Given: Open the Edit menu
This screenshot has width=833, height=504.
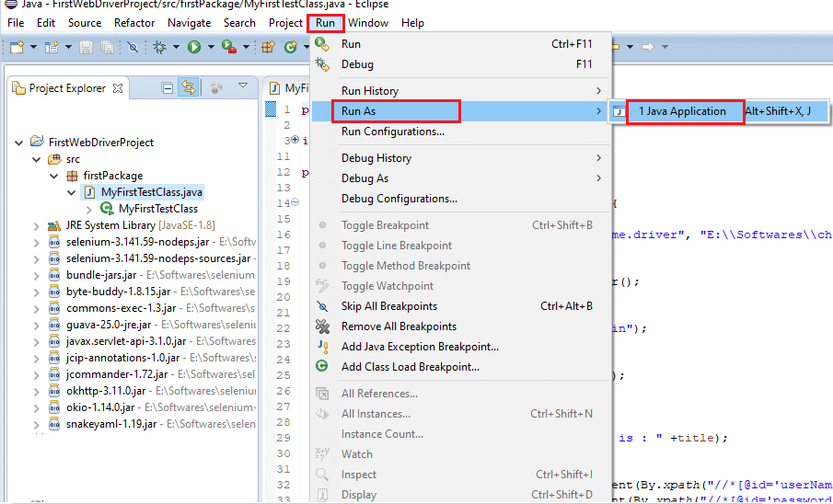Looking at the screenshot, I should (x=46, y=23).
